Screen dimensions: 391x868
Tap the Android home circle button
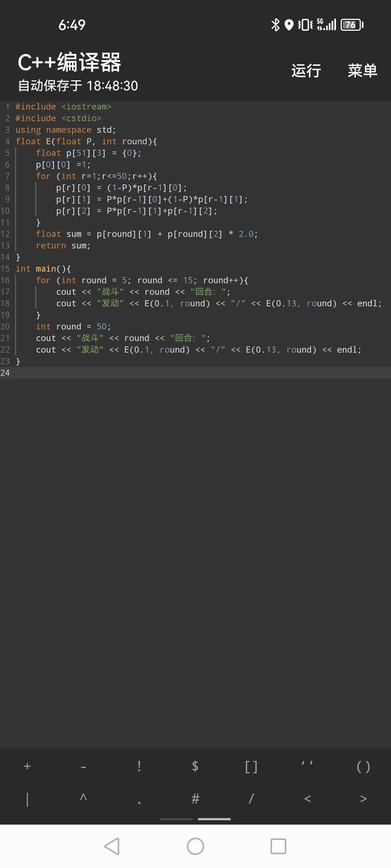[195, 846]
